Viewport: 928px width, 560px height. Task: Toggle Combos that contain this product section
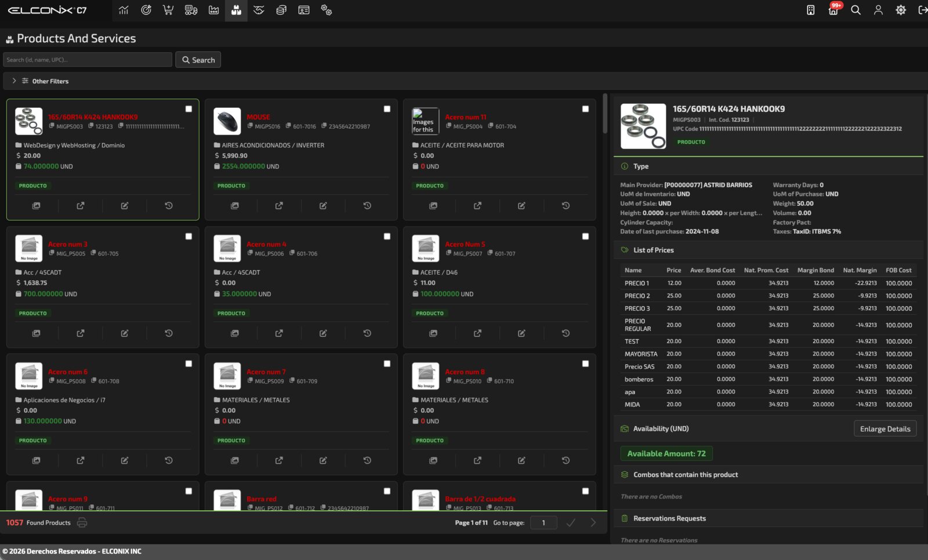(768, 475)
